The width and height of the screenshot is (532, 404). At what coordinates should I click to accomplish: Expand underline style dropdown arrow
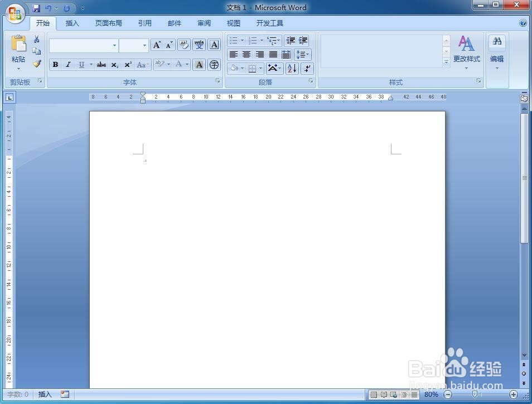[91, 65]
